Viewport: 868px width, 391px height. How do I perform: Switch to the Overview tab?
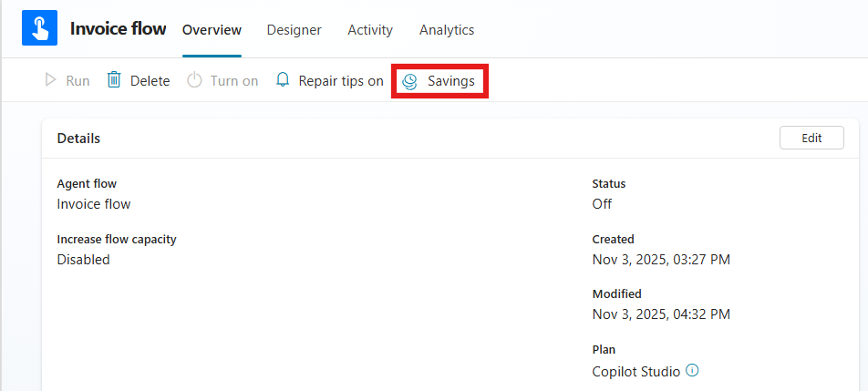tap(212, 30)
